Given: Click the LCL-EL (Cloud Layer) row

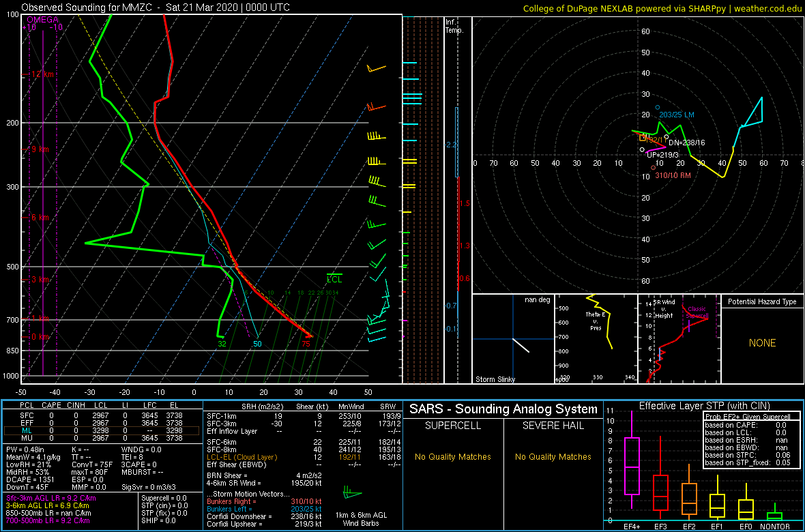Looking at the screenshot, I should tap(303, 457).
